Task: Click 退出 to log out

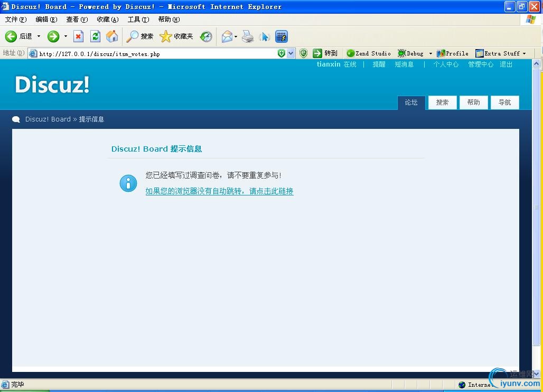Action: click(x=506, y=64)
